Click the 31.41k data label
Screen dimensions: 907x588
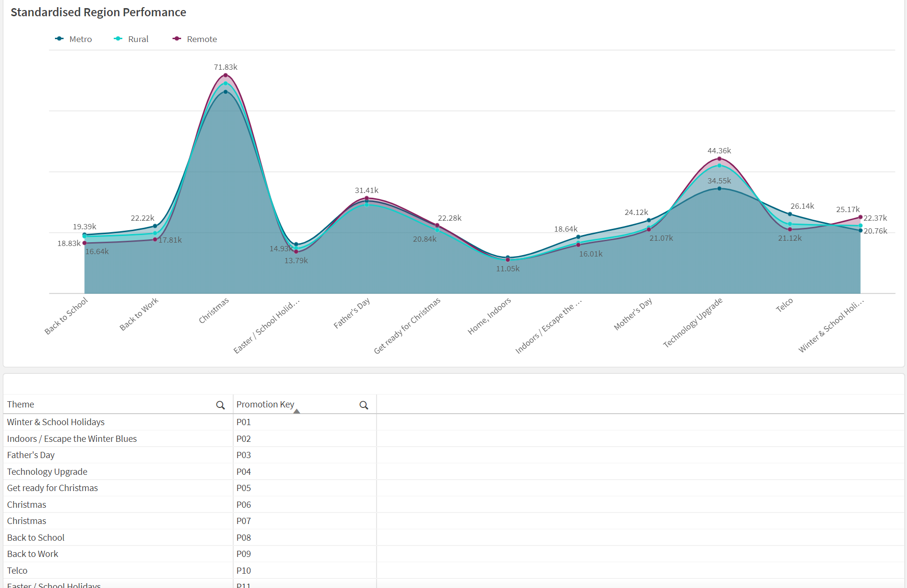coord(367,191)
